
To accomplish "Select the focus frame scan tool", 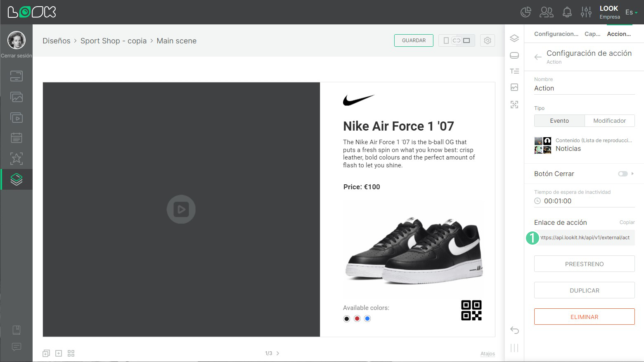I will pos(514,105).
